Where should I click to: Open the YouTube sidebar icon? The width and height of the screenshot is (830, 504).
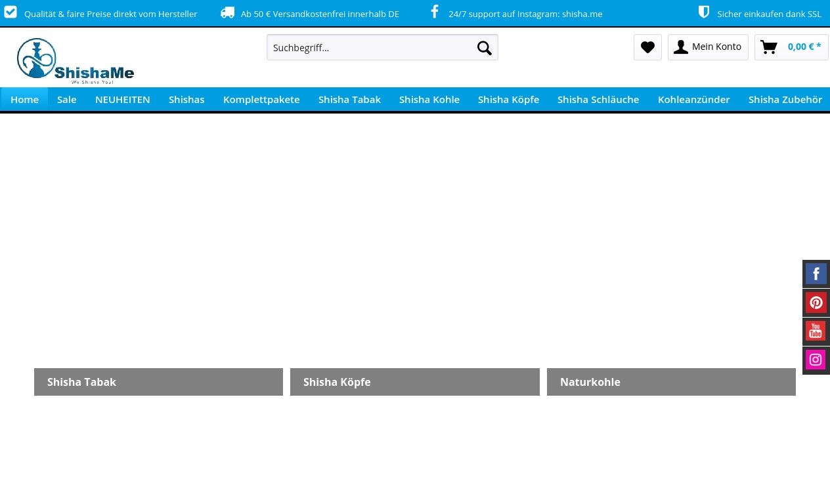(x=816, y=331)
